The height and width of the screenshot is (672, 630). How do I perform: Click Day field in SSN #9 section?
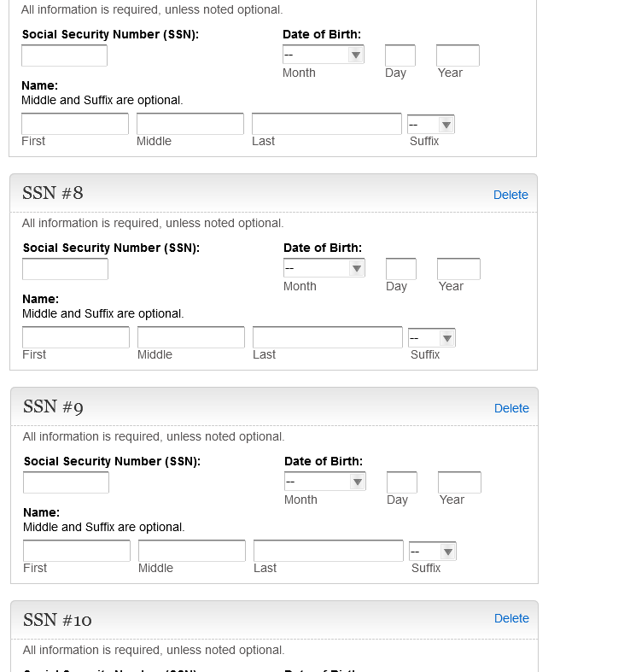[402, 482]
